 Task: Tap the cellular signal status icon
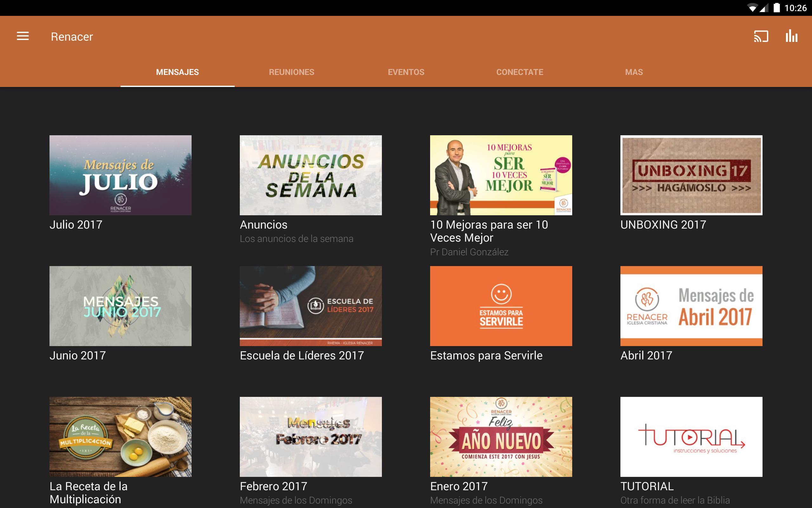[x=764, y=8]
